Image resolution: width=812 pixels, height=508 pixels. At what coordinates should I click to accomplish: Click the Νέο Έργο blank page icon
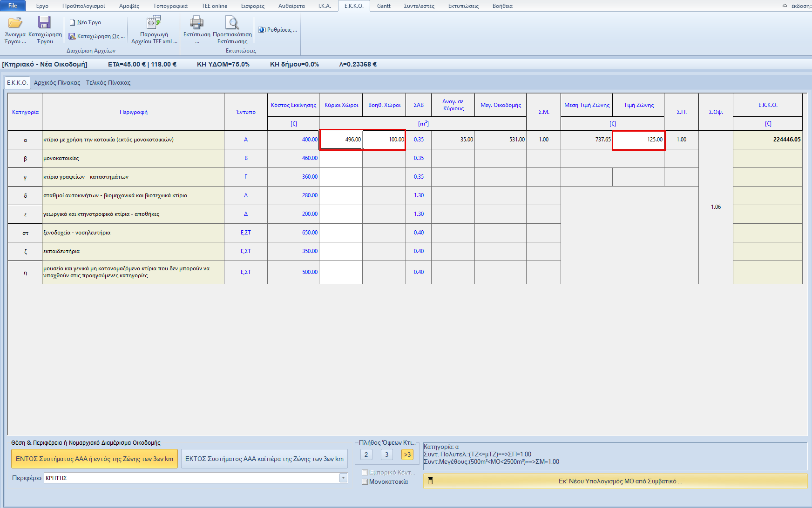tap(73, 22)
